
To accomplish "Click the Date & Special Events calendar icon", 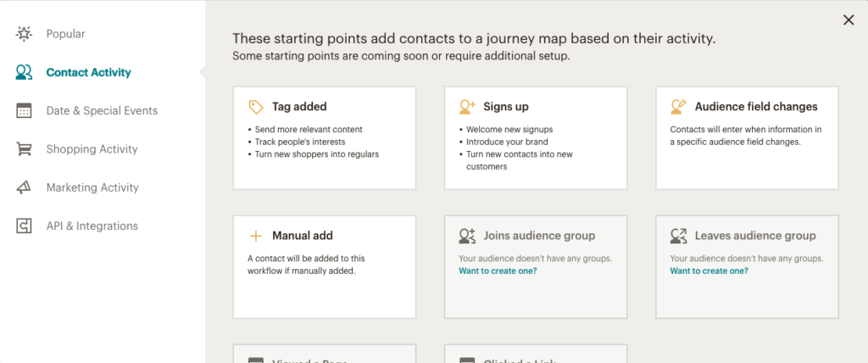I will [x=24, y=110].
